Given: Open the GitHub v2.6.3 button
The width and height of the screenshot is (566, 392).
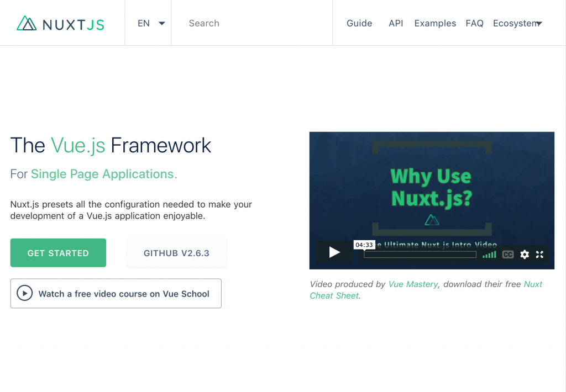Looking at the screenshot, I should [x=176, y=253].
